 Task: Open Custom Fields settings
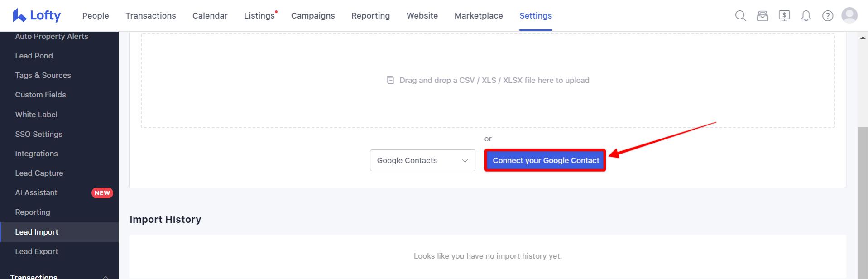(40, 95)
